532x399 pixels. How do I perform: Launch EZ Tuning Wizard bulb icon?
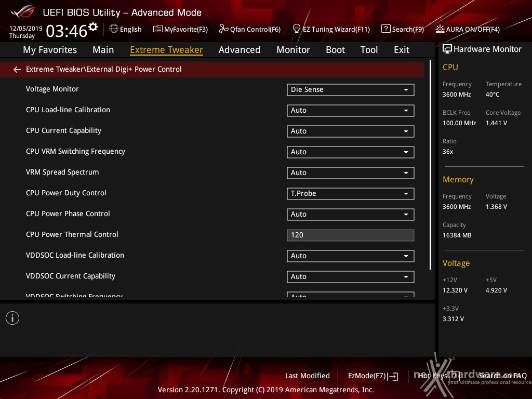pyautogui.click(x=296, y=29)
